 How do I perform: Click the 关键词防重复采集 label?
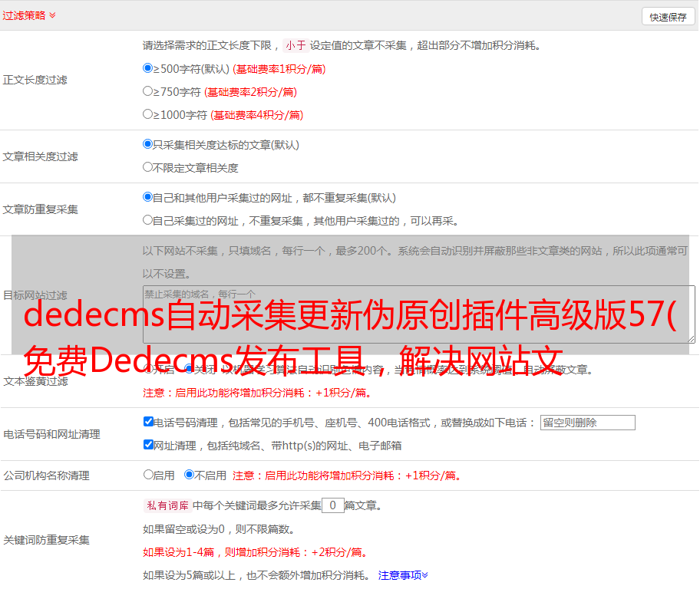coord(46,540)
